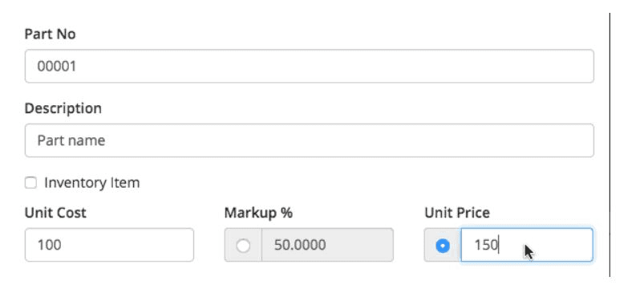Focus the Unit Cost field showing 100
Image resolution: width=644 pixels, height=305 pixels.
tap(109, 245)
